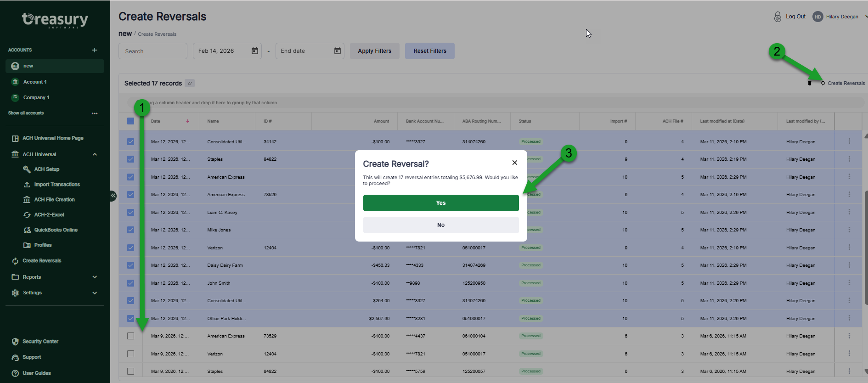The image size is (868, 383).
Task: Close the Create Reversal dialog with X
Action: pyautogui.click(x=515, y=163)
